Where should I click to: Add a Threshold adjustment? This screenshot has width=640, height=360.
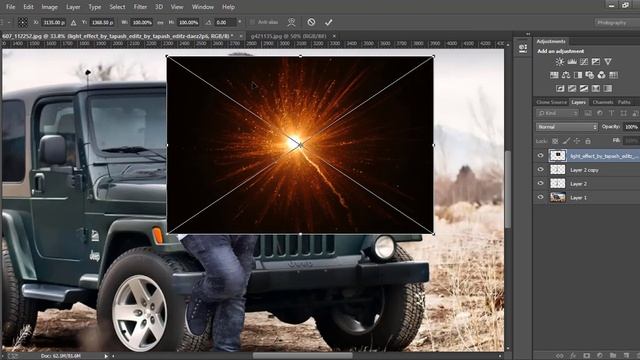(584, 88)
